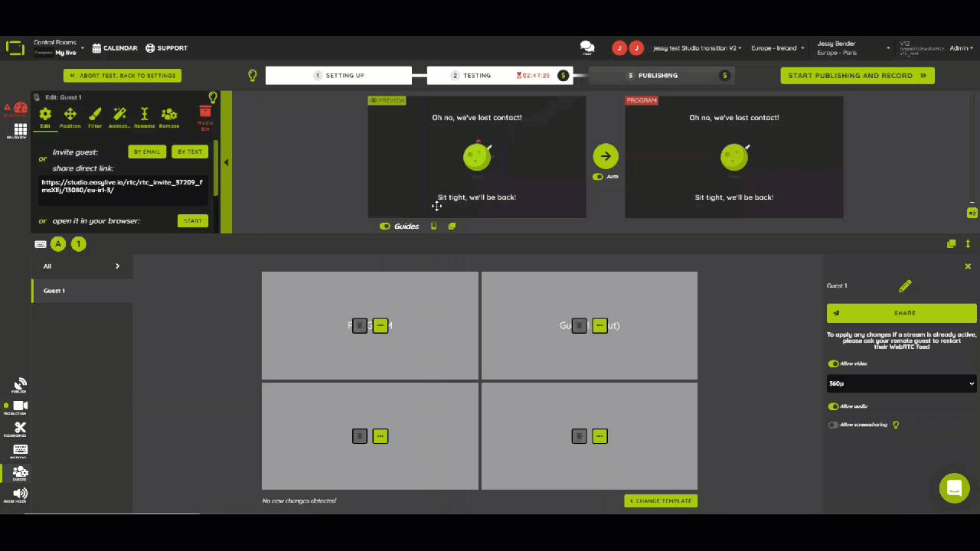Screen dimensions: 980x551
Task: Open the Edit gear tool
Action: tap(45, 117)
